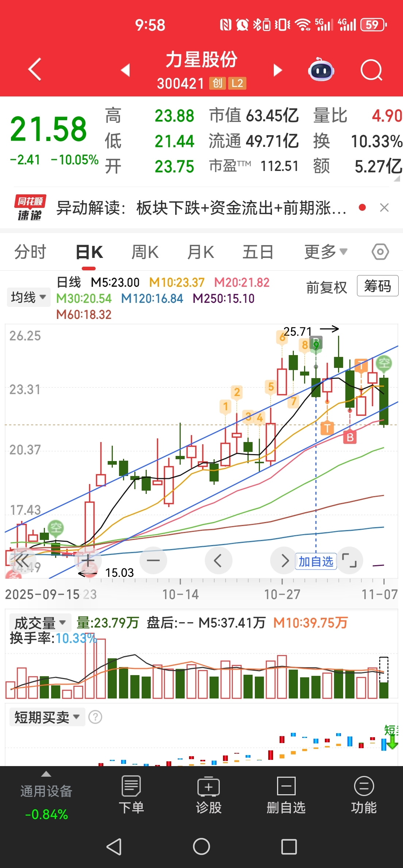The image size is (403, 868).
Task: Tap the 15.03 low price label
Action: (119, 572)
